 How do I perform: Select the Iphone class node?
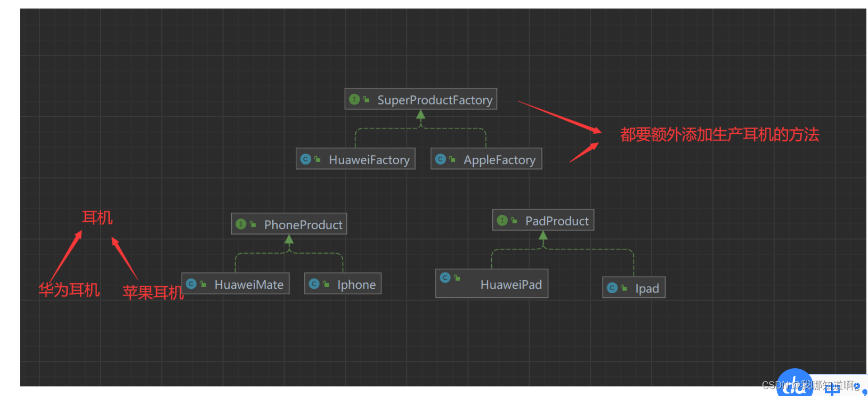[x=343, y=284]
